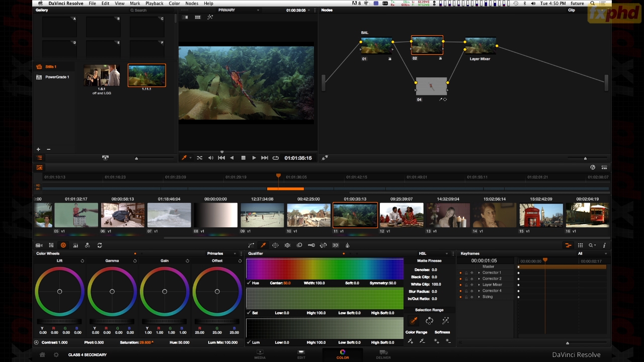Select the Color Wheels primaries icon
This screenshot has width=644, height=362.
(x=63, y=245)
